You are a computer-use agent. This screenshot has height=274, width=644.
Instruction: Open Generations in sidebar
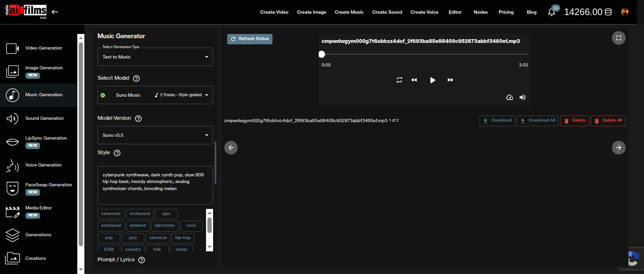coord(39,235)
